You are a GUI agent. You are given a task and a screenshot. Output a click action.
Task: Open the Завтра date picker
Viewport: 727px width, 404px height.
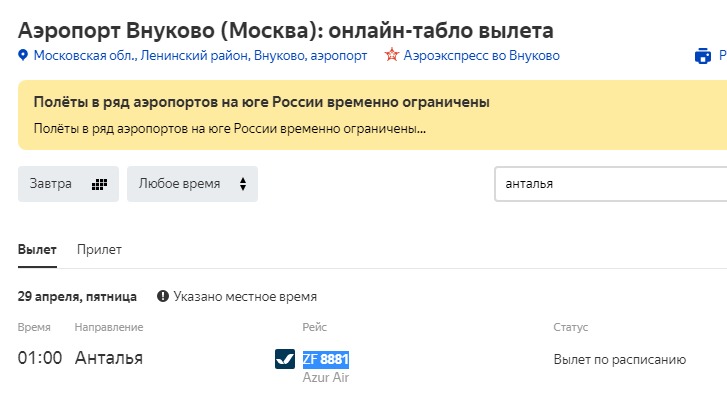click(x=68, y=184)
